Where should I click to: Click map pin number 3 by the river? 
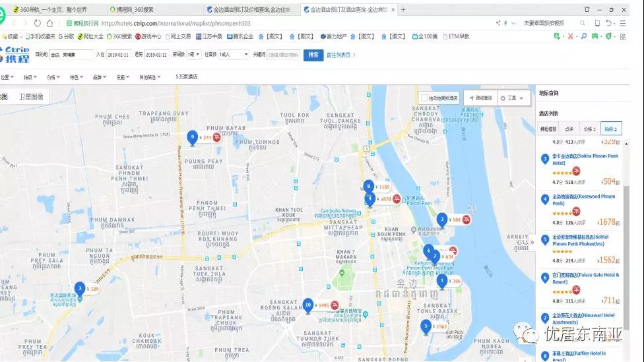(442, 220)
